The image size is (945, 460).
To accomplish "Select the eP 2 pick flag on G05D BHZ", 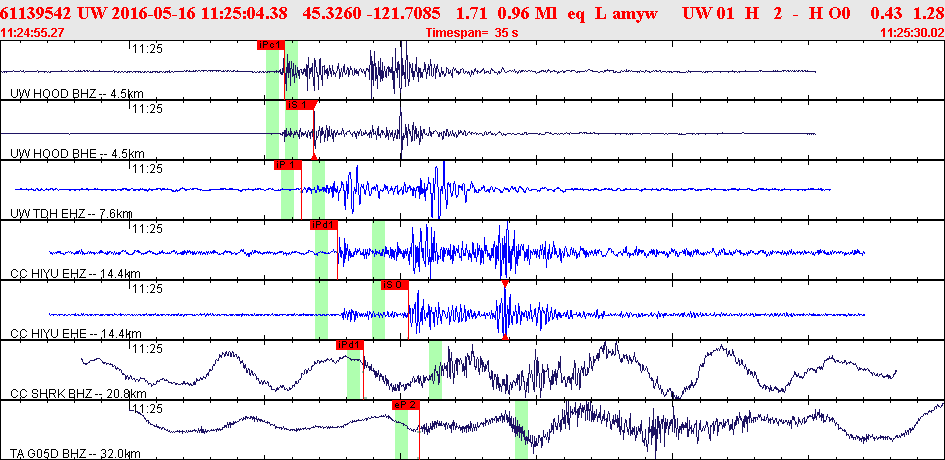I will point(405,405).
